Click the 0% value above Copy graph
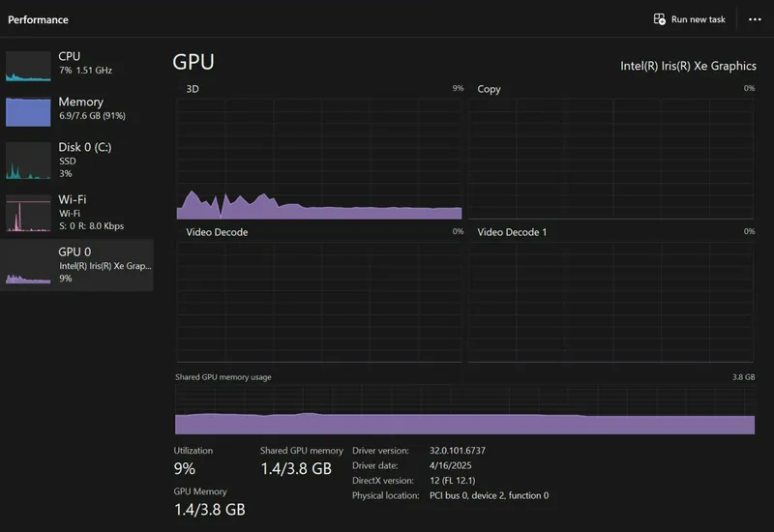 [x=749, y=88]
